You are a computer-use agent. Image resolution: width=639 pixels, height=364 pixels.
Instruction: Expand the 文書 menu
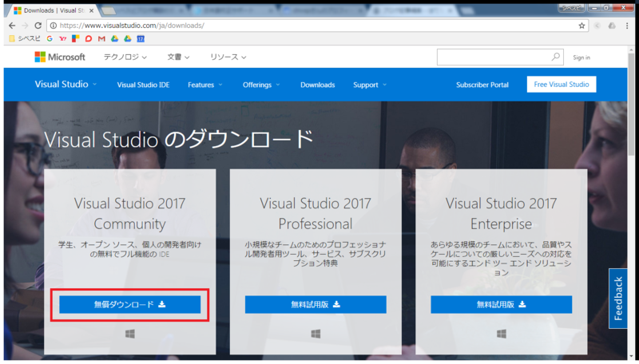pyautogui.click(x=178, y=57)
